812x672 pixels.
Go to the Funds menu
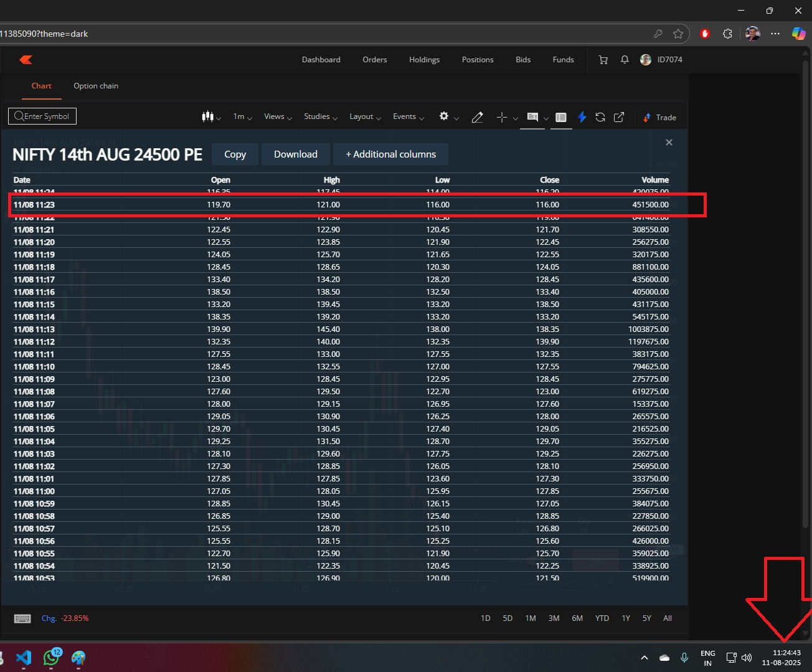(x=564, y=60)
